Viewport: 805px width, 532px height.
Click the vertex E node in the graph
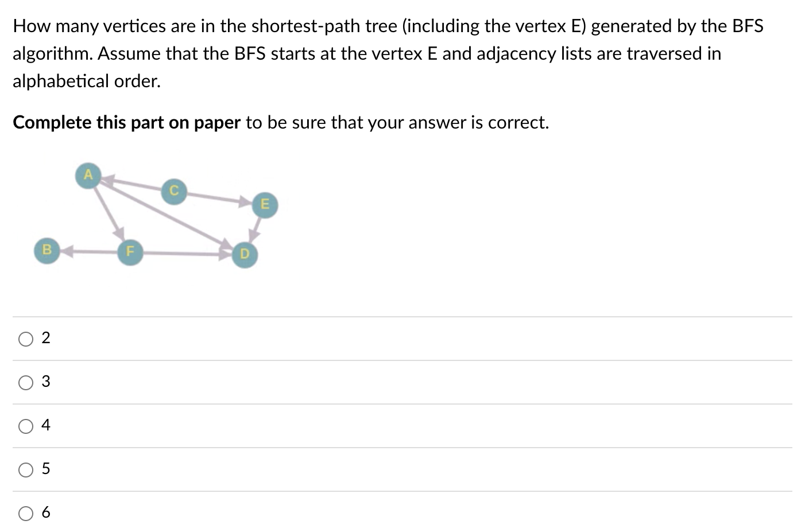point(265,205)
